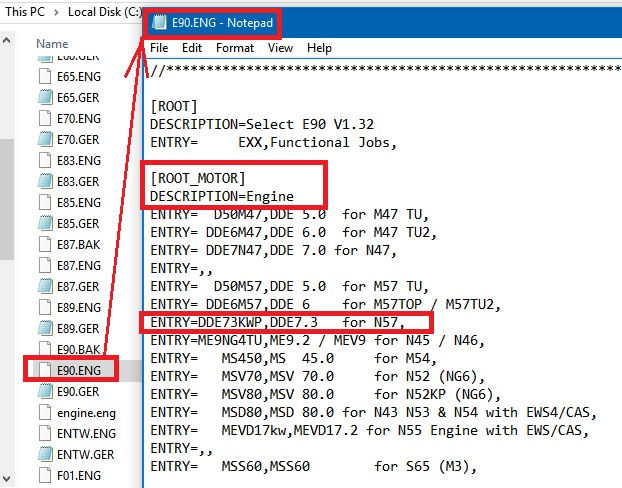The image size is (622, 488).
Task: Expand the chevron after This PC
Action: coord(57,14)
